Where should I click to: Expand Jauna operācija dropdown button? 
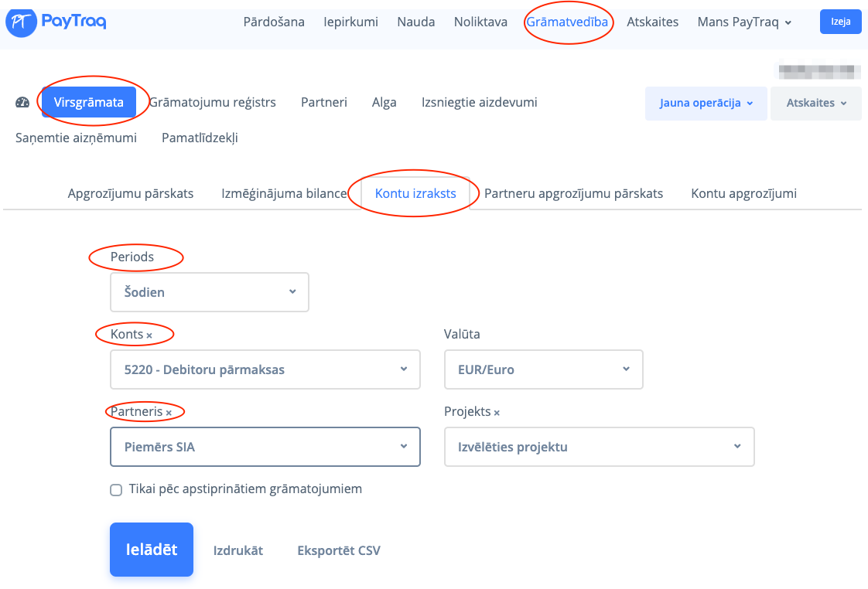tap(706, 103)
